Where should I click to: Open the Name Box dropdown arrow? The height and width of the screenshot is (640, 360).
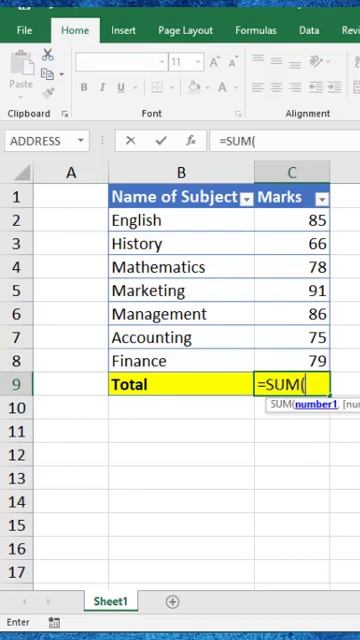click(x=81, y=141)
